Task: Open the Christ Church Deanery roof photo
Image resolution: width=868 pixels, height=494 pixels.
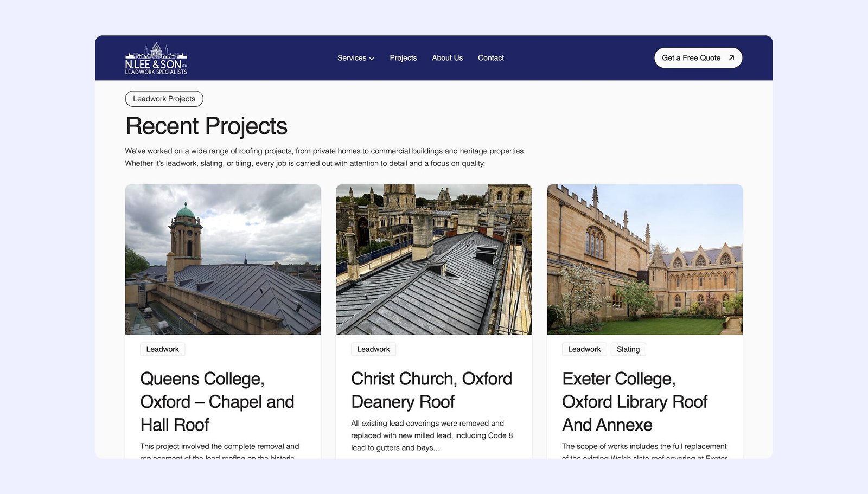Action: [x=434, y=260]
